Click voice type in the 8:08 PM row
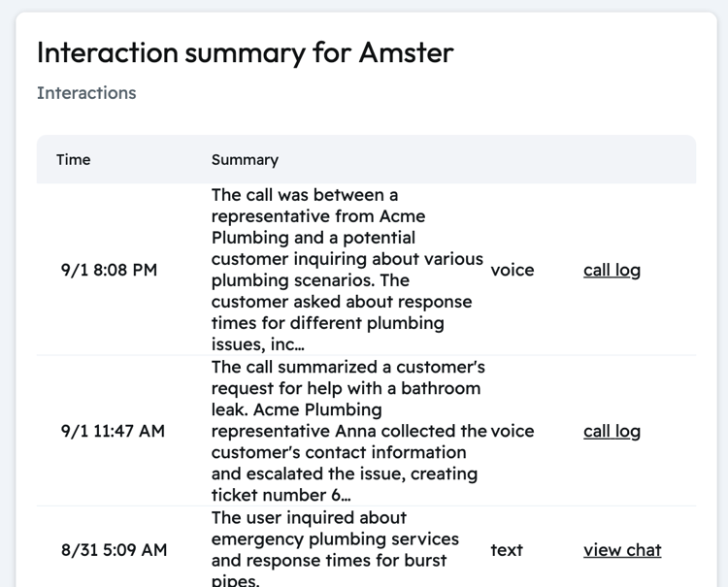The image size is (728, 587). (x=513, y=270)
